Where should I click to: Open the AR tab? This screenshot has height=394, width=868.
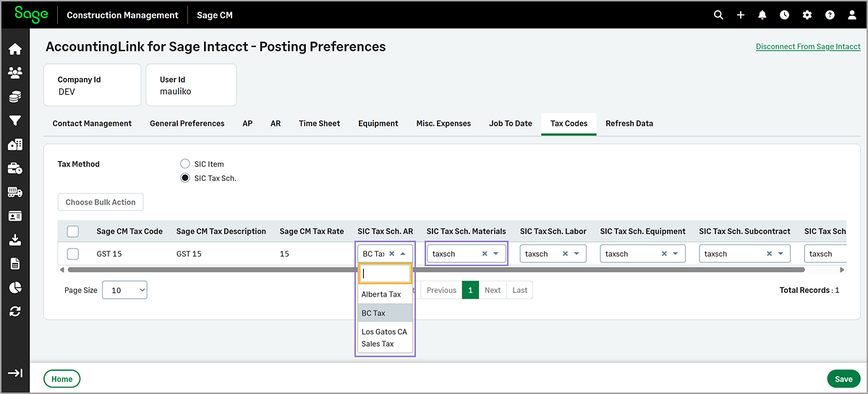276,124
